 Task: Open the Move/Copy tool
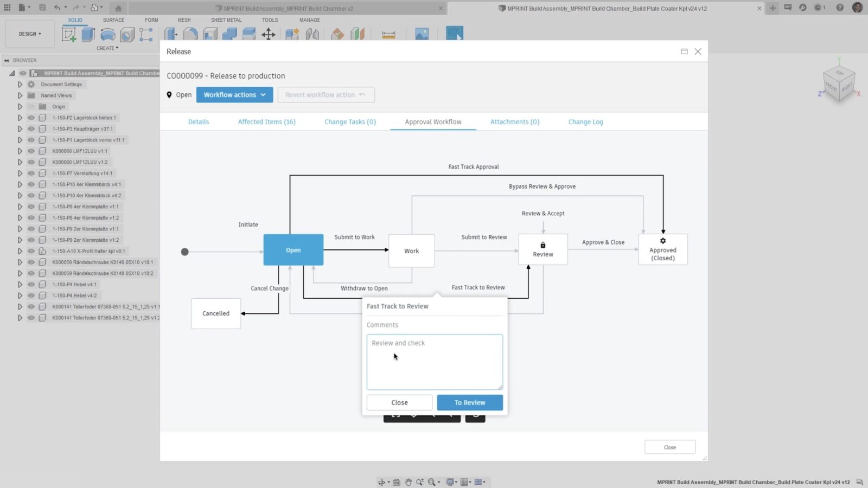point(268,34)
